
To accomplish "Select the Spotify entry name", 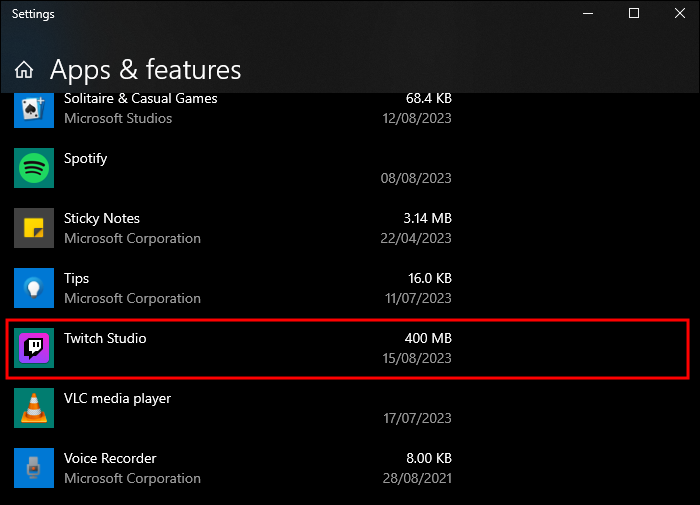I will coord(86,158).
